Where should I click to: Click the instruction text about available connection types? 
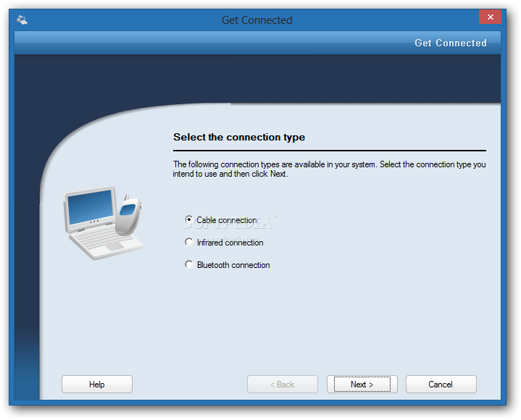(x=329, y=169)
